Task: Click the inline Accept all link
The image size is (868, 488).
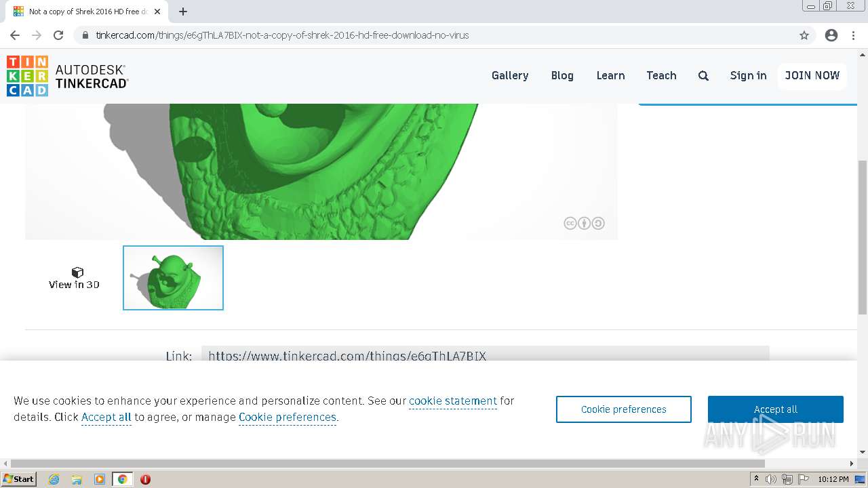Action: click(x=106, y=418)
